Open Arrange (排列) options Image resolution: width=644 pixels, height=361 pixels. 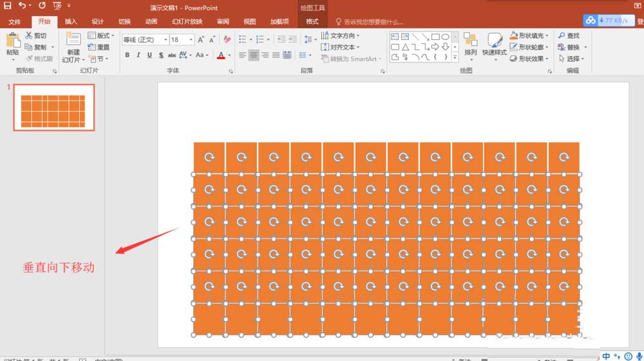pyautogui.click(x=470, y=46)
